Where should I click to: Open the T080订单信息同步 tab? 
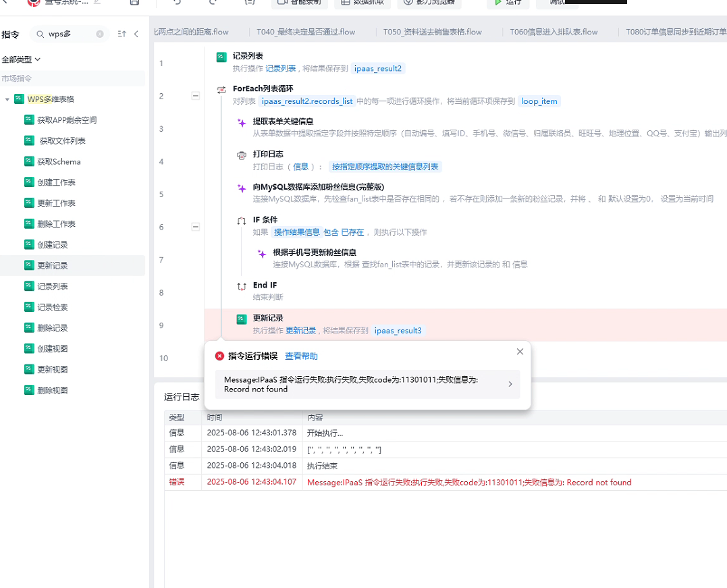click(x=676, y=32)
